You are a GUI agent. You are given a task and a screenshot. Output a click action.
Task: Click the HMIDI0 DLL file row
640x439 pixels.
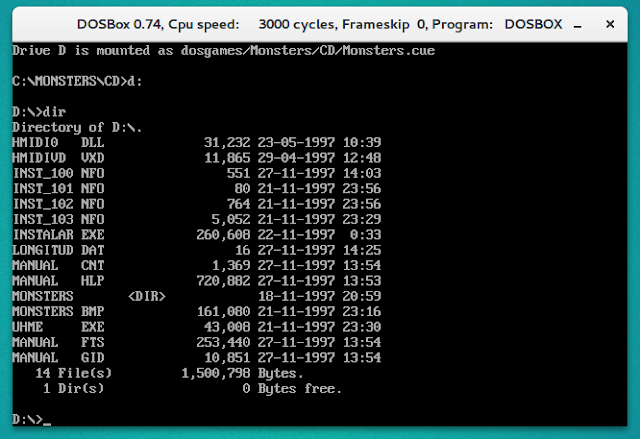(197, 142)
